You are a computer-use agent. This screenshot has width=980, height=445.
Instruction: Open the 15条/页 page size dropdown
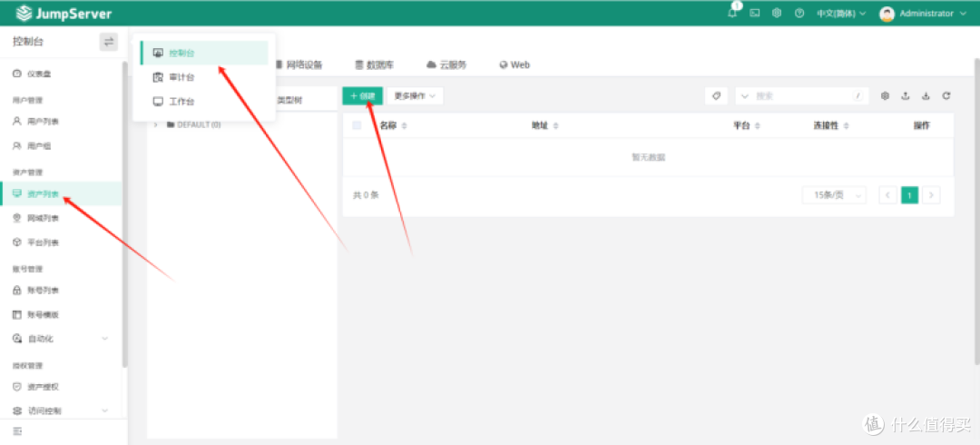coord(835,195)
